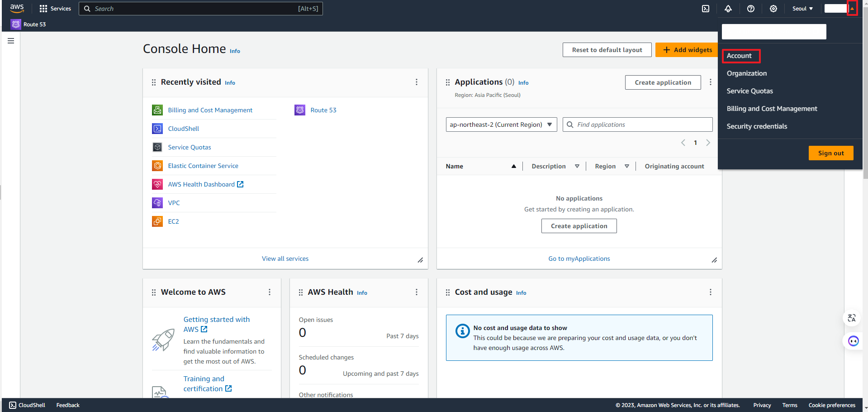868x412 pixels.
Task: Open the help question mark menu
Action: [x=751, y=9]
